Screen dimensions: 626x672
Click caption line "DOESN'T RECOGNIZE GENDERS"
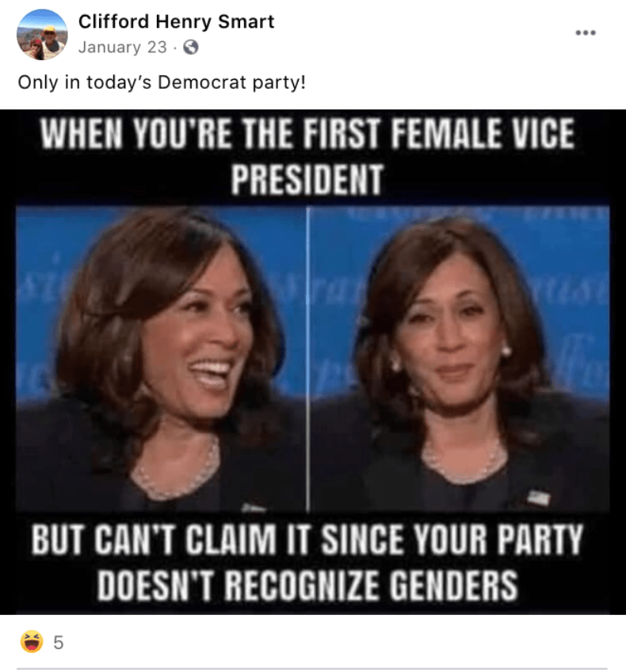coord(307,585)
